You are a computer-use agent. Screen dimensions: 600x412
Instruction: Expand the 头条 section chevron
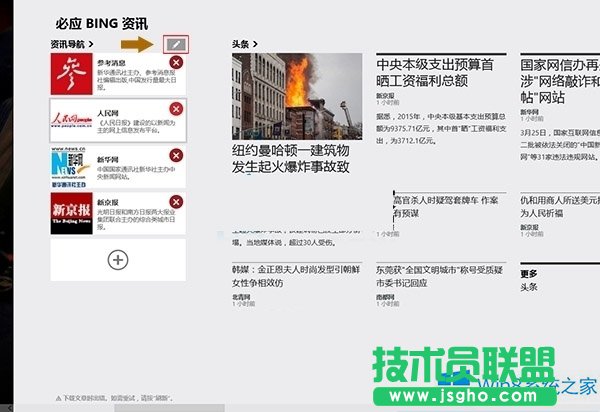point(255,44)
